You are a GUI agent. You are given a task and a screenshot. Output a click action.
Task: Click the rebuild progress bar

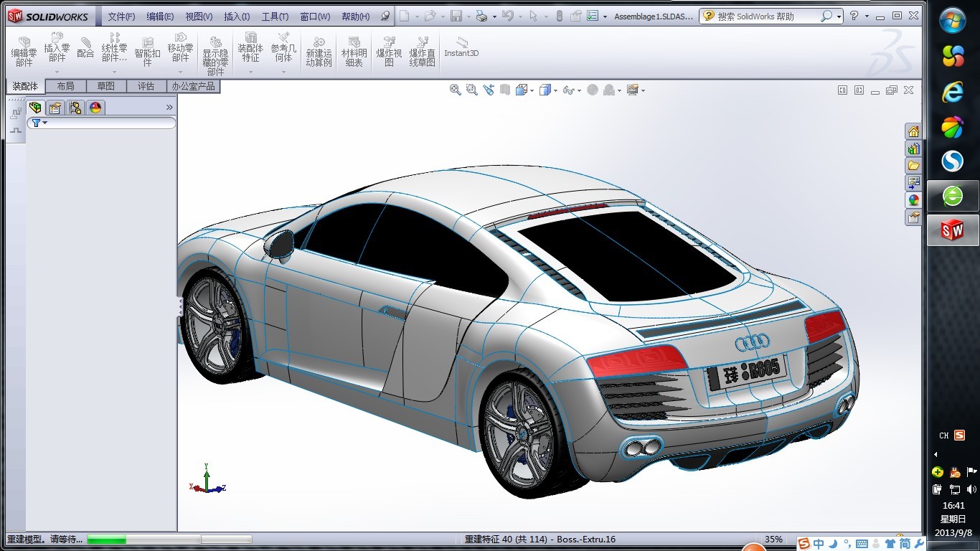169,540
